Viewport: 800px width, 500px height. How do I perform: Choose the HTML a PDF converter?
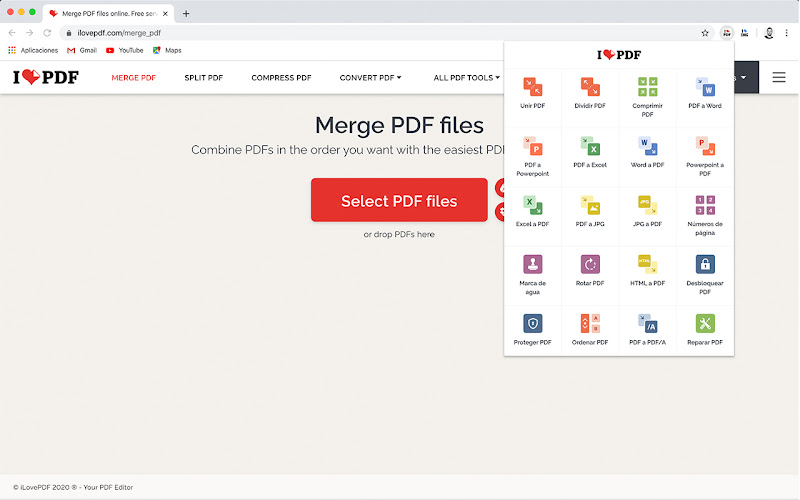click(647, 270)
